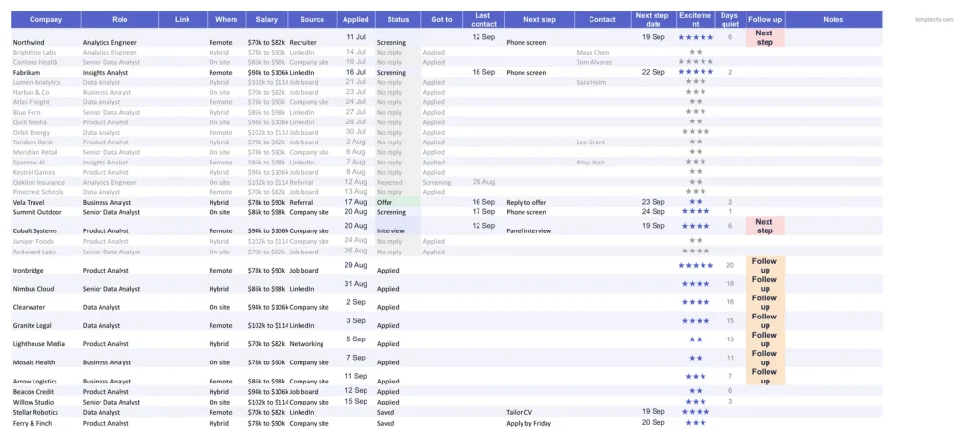Image resolution: width=980 pixels, height=438 pixels.
Task: Select the 'Tailor CV' next step cell
Action: [540, 412]
